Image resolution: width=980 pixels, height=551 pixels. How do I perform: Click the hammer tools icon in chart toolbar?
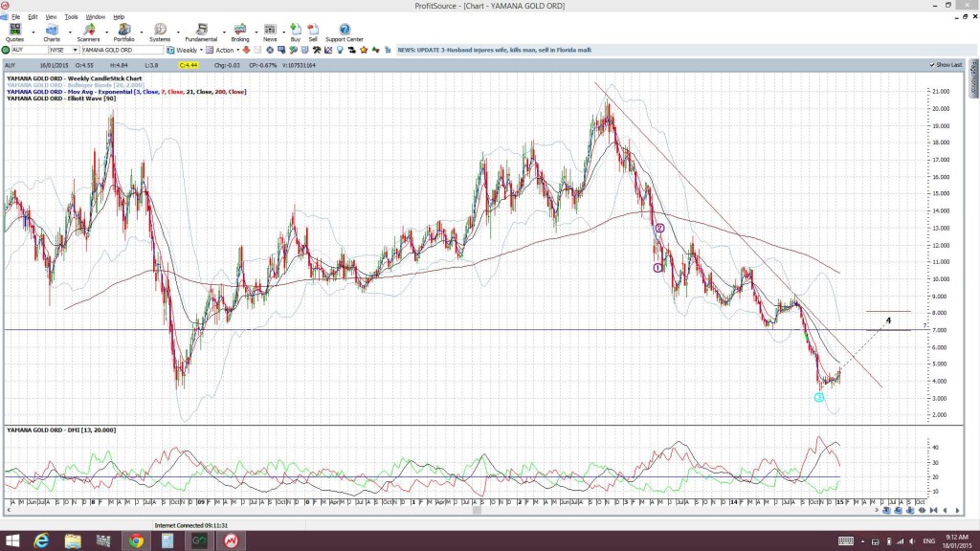(x=317, y=50)
